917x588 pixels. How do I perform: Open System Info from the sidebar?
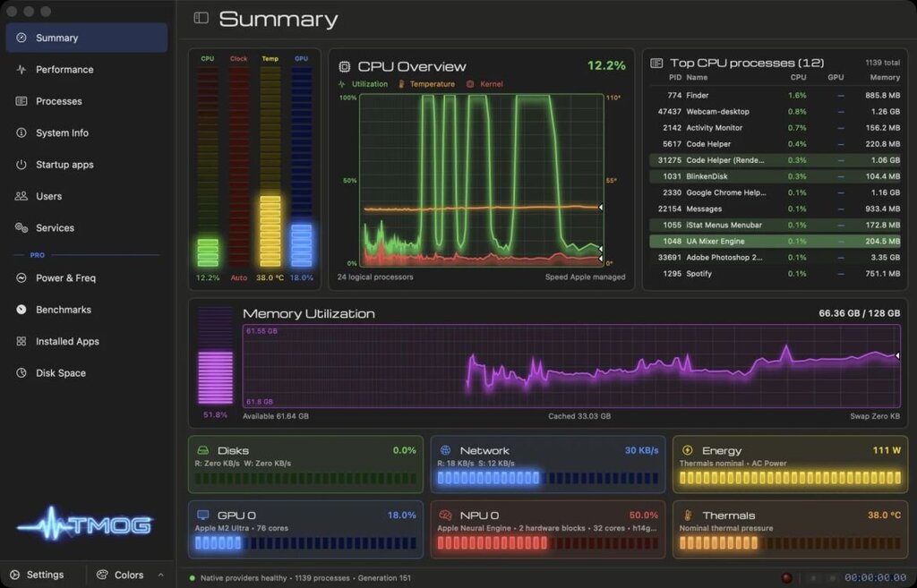[x=87, y=132]
